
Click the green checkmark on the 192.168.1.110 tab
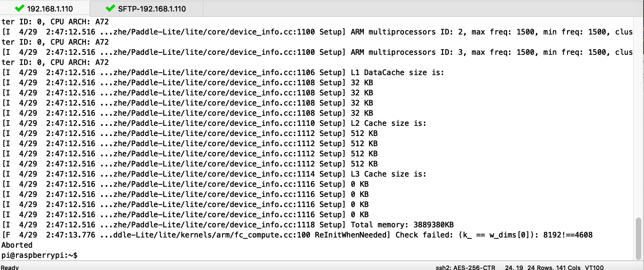(x=19, y=8)
